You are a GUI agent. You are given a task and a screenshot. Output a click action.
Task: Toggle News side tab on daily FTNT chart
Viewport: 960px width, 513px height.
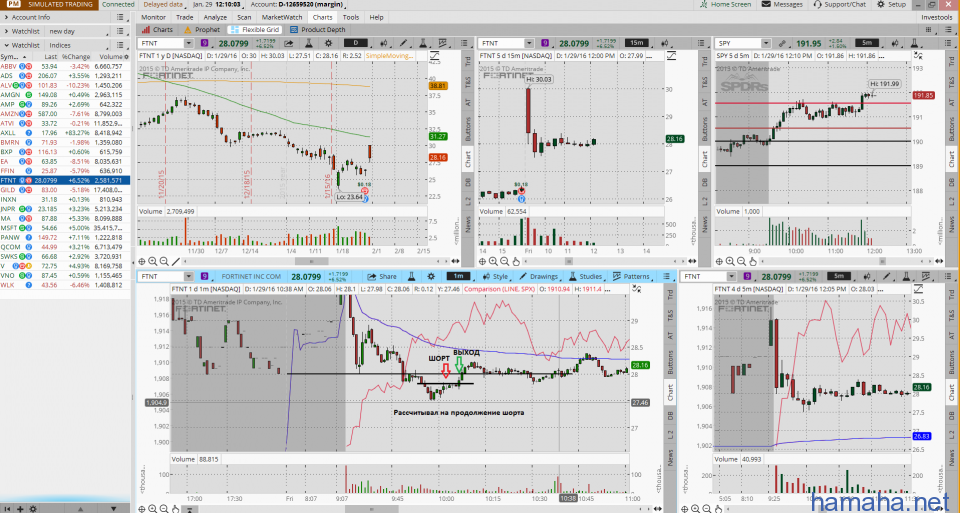468,225
